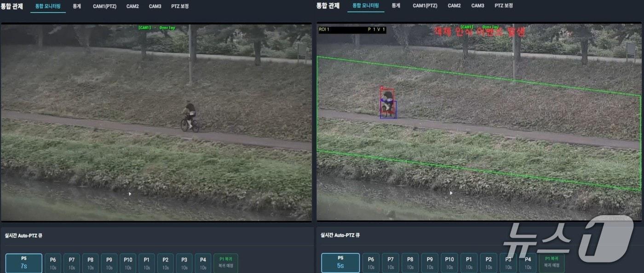Image resolution: width=644 pixels, height=273 pixels.
Task: Select P7 preset in right window queue
Action: [391, 263]
